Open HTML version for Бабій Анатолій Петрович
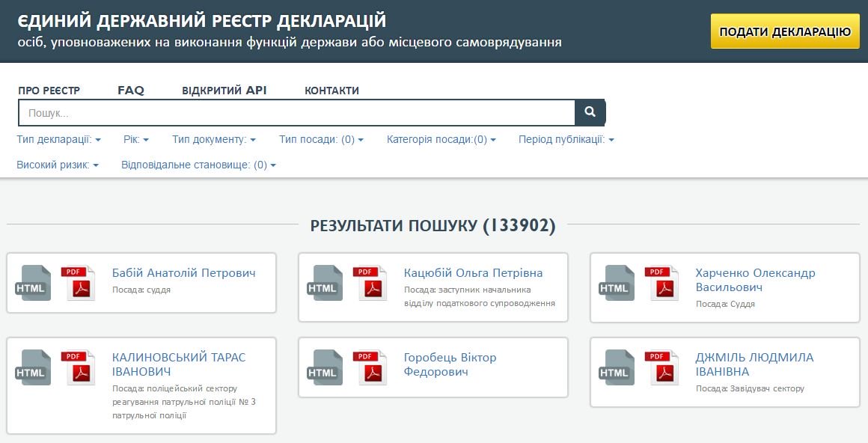The height and width of the screenshot is (443, 868). 33,283
